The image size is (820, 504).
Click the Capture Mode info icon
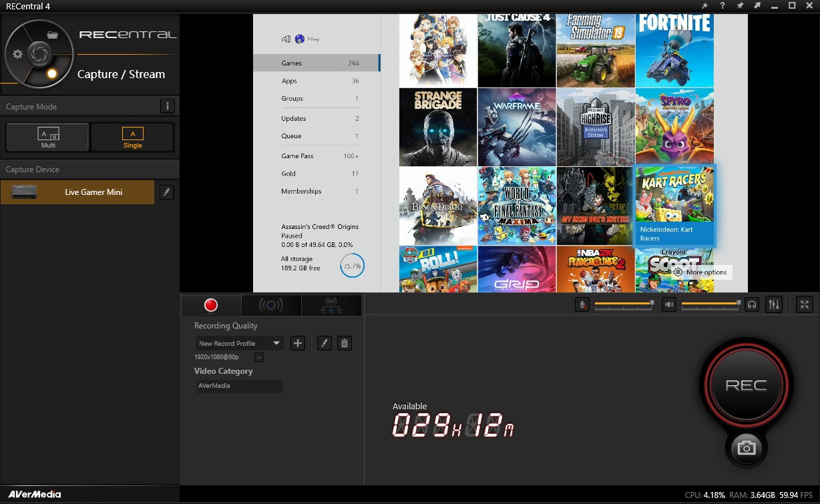point(168,106)
